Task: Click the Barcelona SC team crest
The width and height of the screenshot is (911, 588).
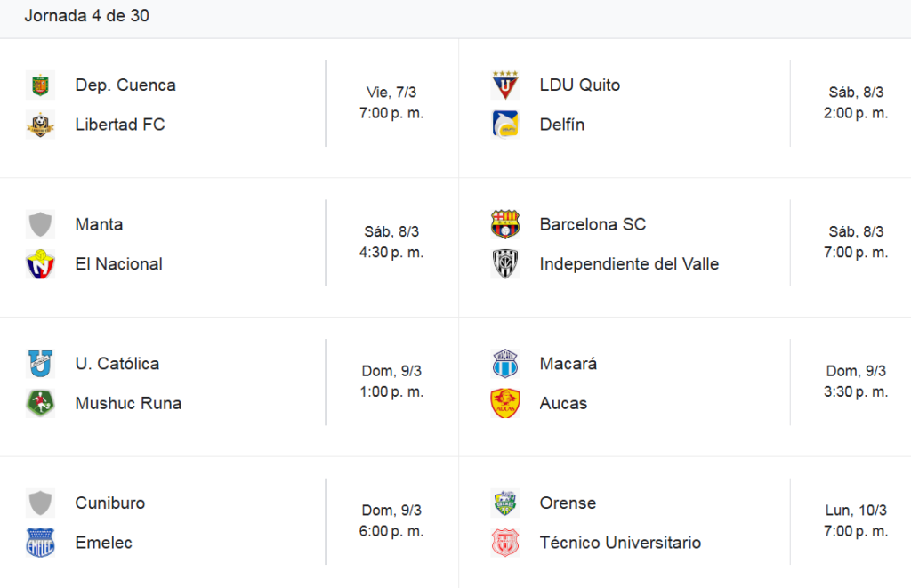Action: click(505, 224)
